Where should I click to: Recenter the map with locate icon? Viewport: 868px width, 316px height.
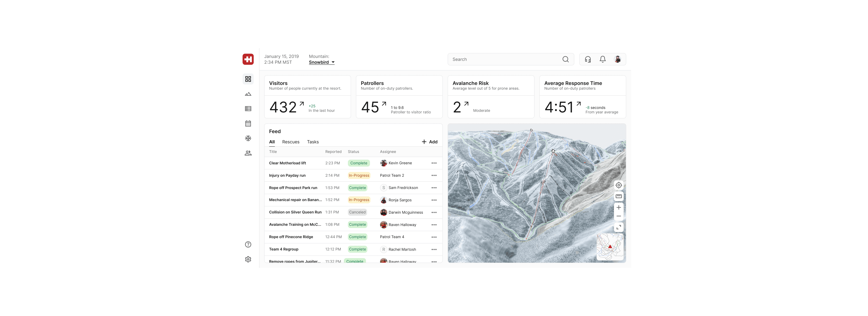(x=618, y=185)
